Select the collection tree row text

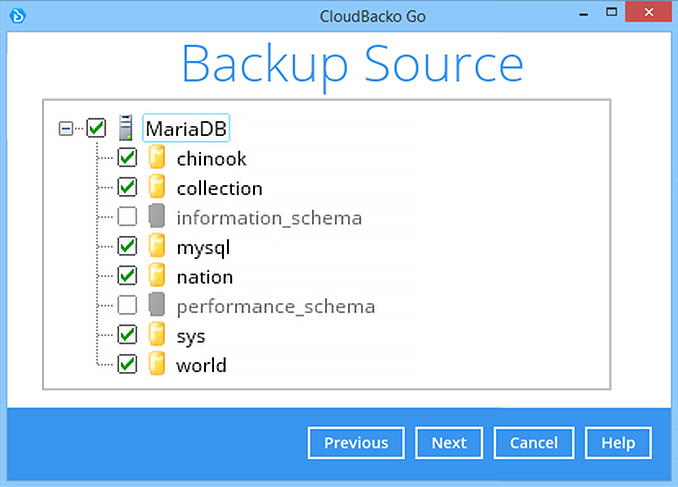coord(220,189)
